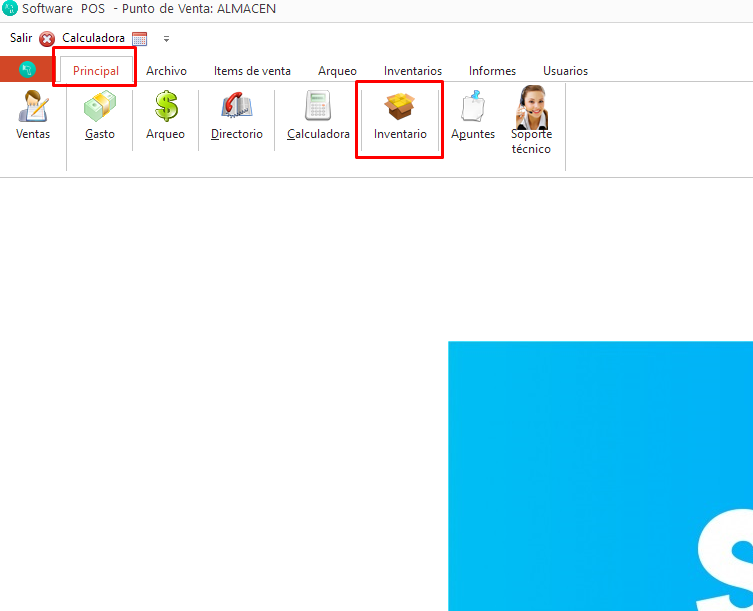Open the Items de venta tab
The height and width of the screenshot is (611, 753).
252,71
